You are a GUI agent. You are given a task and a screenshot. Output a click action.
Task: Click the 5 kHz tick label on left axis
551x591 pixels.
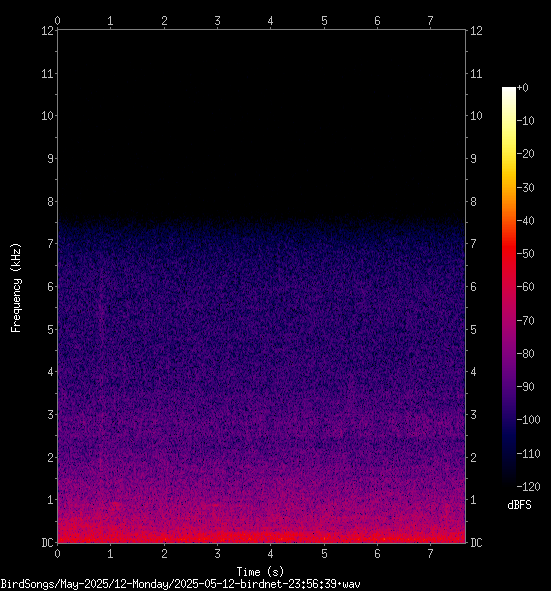(51, 330)
